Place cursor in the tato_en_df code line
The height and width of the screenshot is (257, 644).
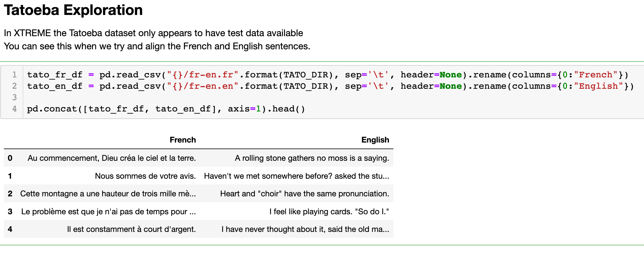[x=330, y=86]
